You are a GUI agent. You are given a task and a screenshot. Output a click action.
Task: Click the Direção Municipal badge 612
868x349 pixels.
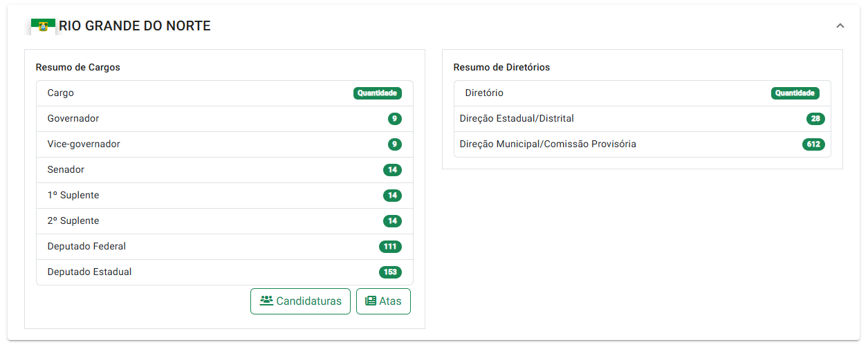click(813, 144)
